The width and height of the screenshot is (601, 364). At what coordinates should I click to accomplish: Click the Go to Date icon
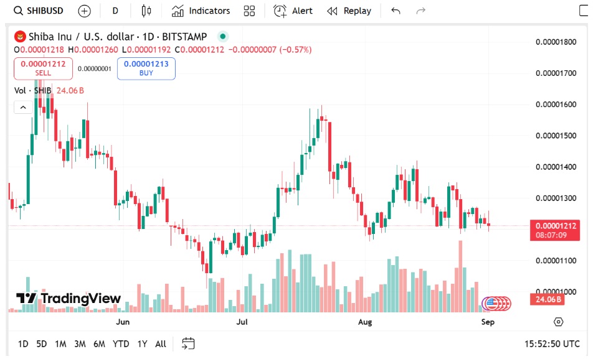coord(188,343)
